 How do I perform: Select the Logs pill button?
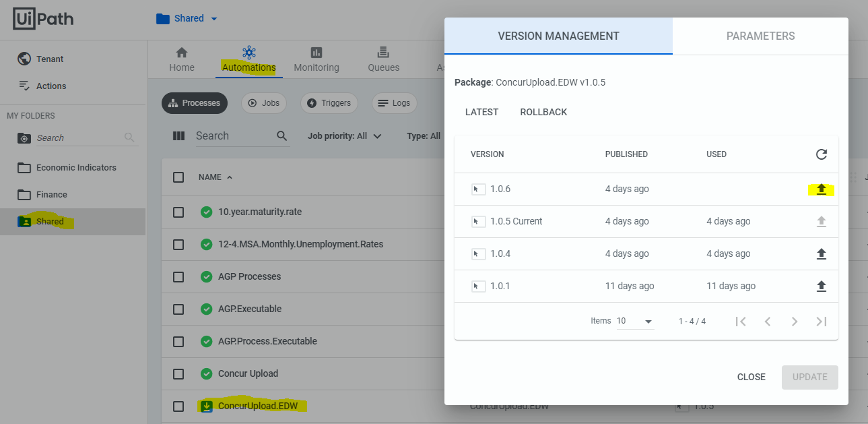pyautogui.click(x=395, y=103)
